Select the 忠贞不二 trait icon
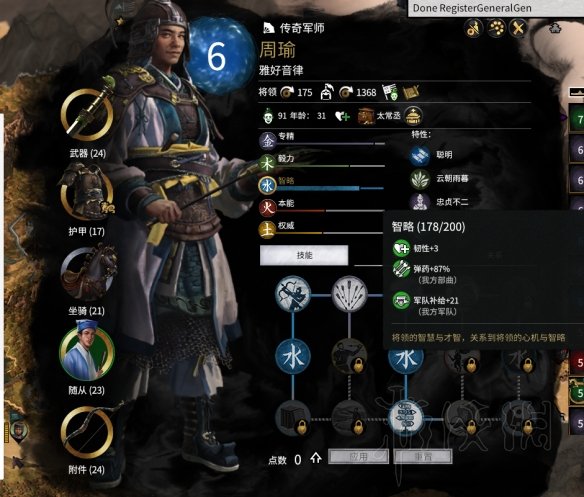Image resolution: width=584 pixels, height=497 pixels. coord(420,202)
